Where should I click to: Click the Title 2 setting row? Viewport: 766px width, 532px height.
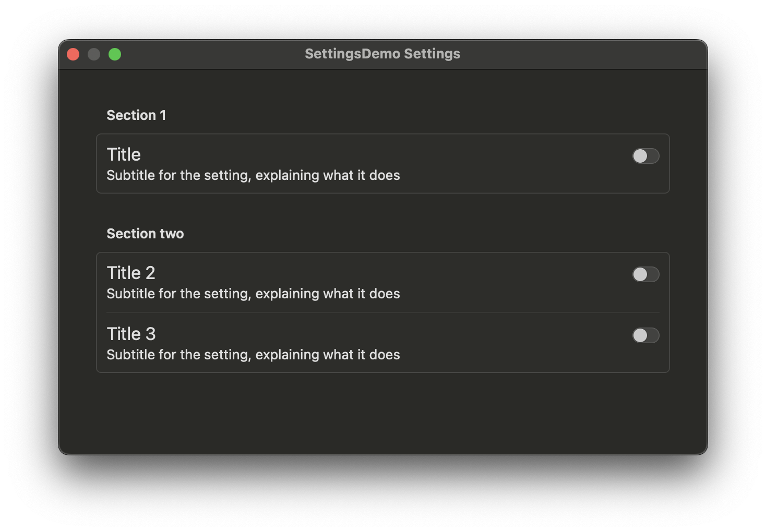(365, 282)
